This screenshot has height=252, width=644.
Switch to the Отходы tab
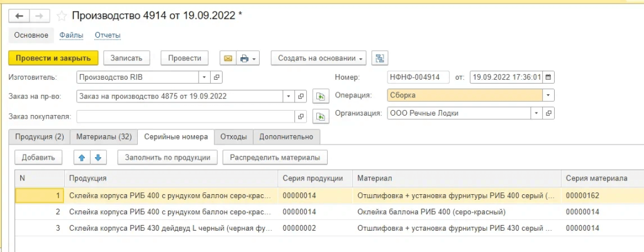click(x=233, y=136)
